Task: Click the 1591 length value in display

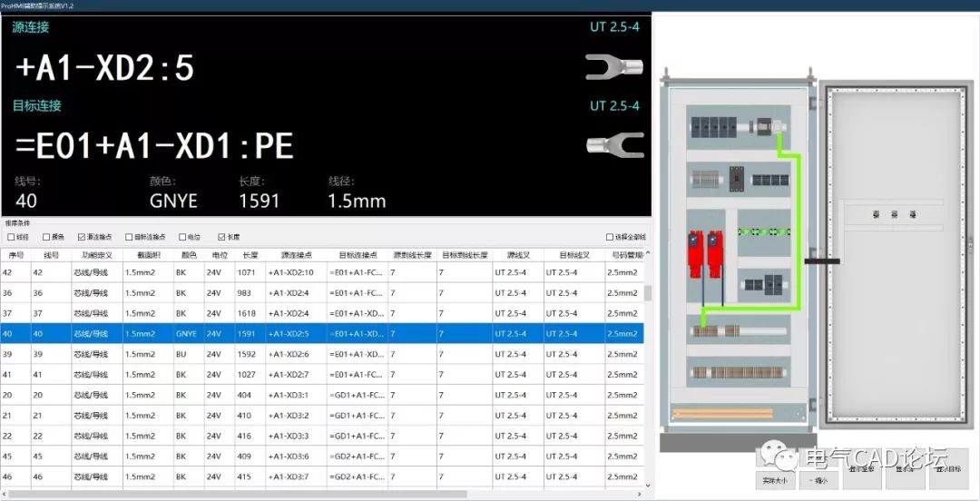Action: click(x=259, y=201)
